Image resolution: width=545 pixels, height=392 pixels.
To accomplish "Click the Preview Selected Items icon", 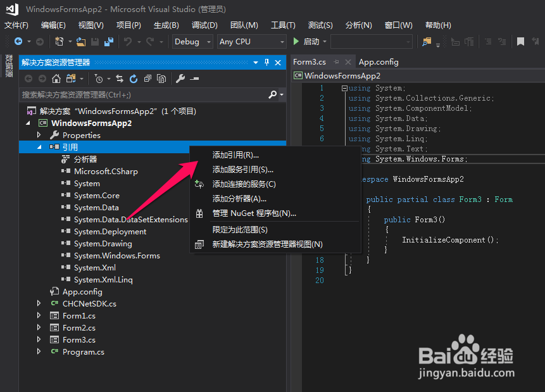I will (194, 79).
